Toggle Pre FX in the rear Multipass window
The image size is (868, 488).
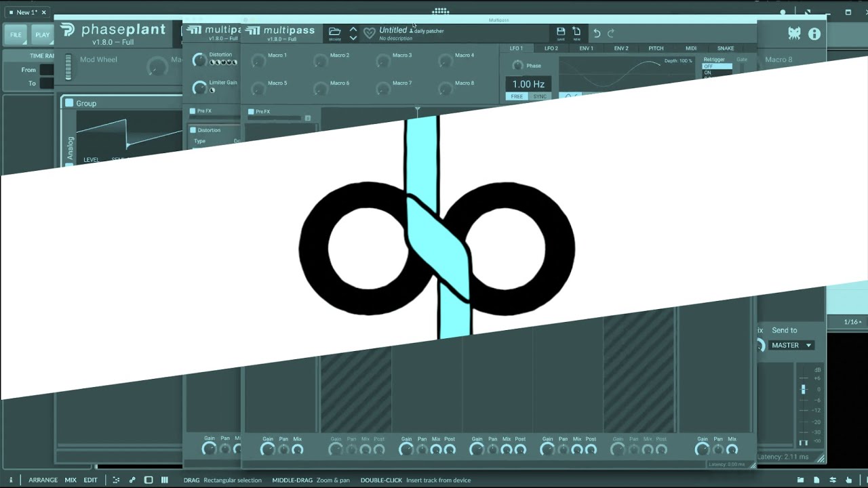tap(193, 110)
